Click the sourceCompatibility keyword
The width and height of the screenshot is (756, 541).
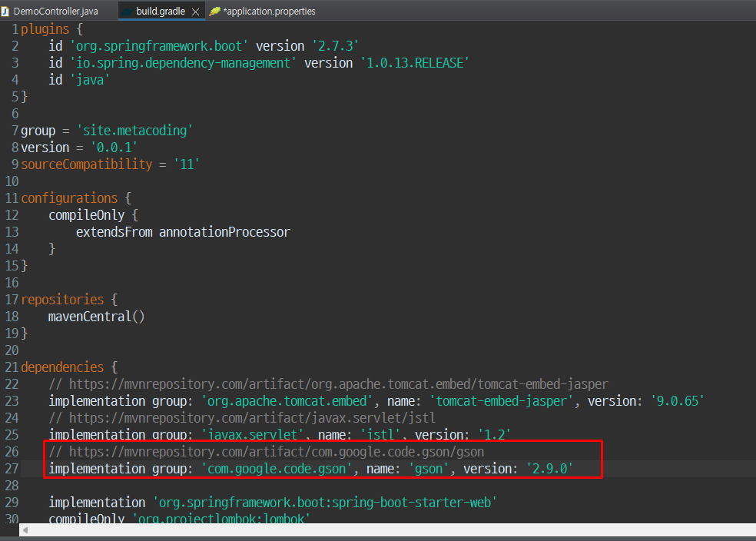pos(87,164)
